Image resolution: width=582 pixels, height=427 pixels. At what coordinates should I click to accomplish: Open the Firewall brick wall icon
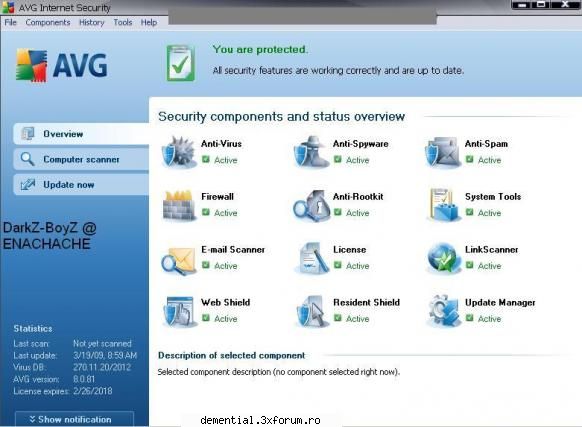(x=179, y=205)
